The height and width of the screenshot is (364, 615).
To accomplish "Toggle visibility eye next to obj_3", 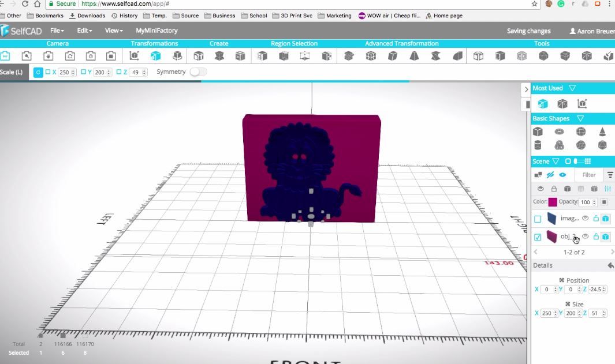I will pos(586,235).
